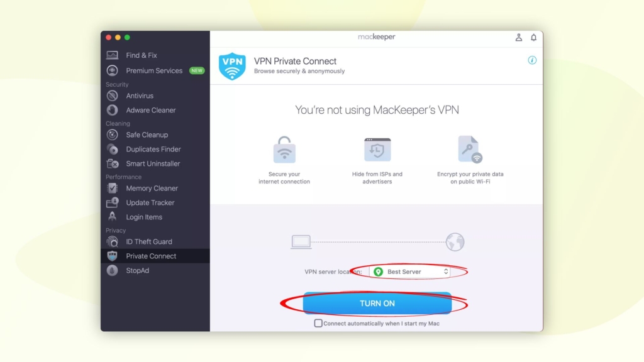Click the Duplicates Finder icon
The width and height of the screenshot is (644, 362).
112,150
